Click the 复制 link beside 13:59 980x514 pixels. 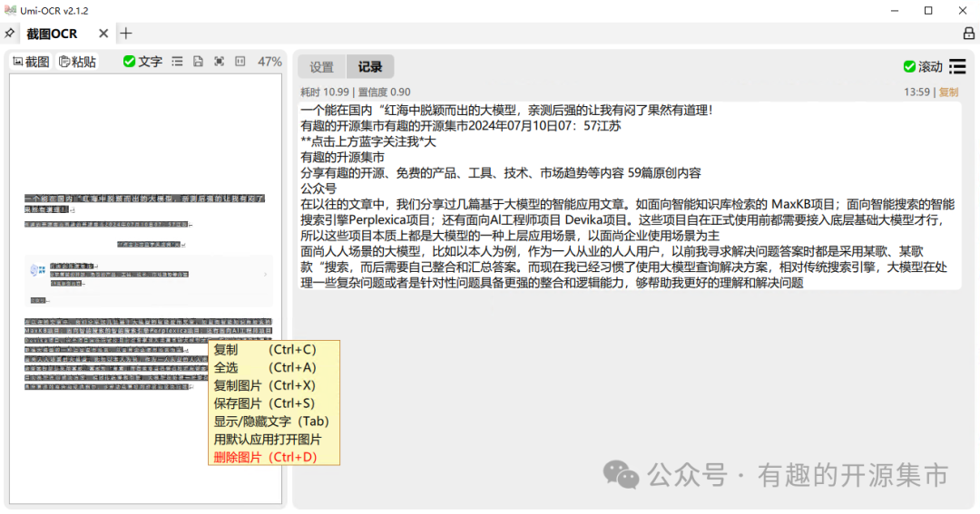point(948,92)
